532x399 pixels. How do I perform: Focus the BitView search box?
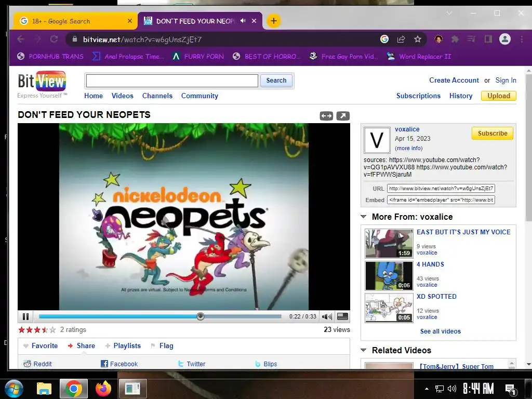(x=172, y=81)
